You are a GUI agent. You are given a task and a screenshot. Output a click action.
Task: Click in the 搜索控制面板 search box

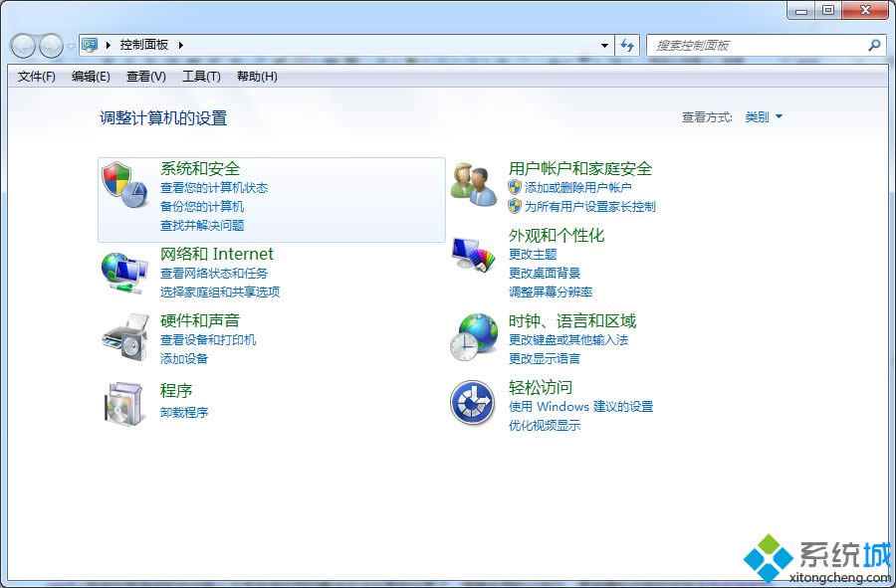click(757, 46)
